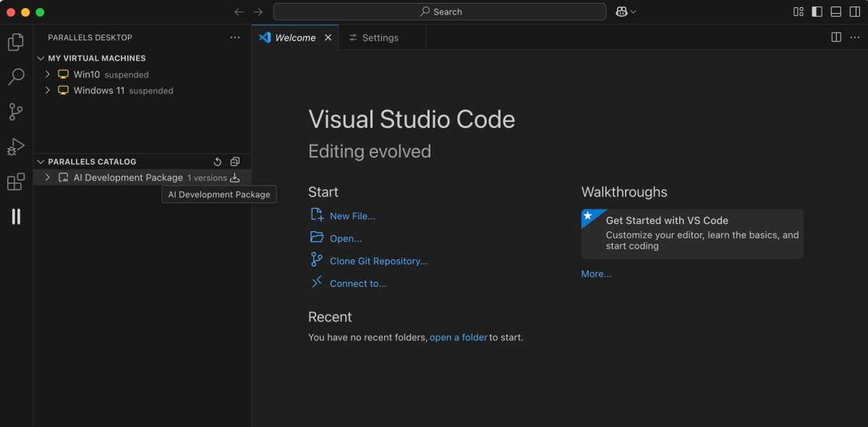Image resolution: width=868 pixels, height=427 pixels.
Task: Close the Welcome tab
Action: tap(328, 38)
